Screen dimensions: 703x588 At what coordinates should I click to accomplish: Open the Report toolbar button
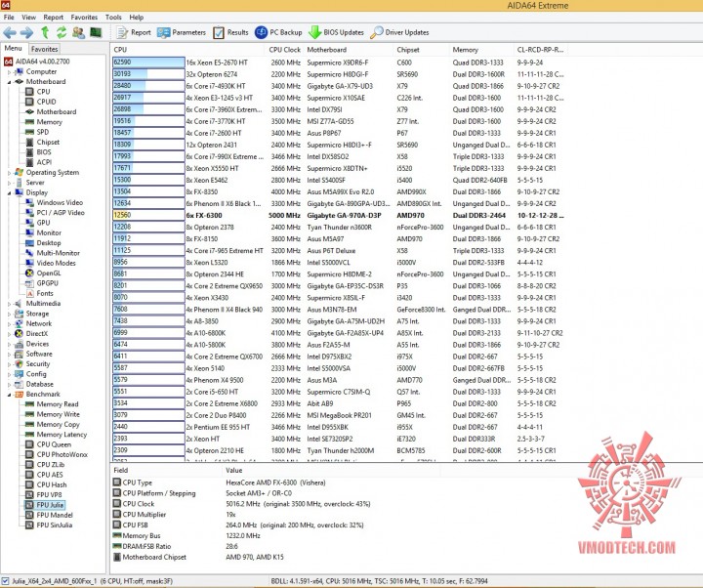click(x=134, y=32)
